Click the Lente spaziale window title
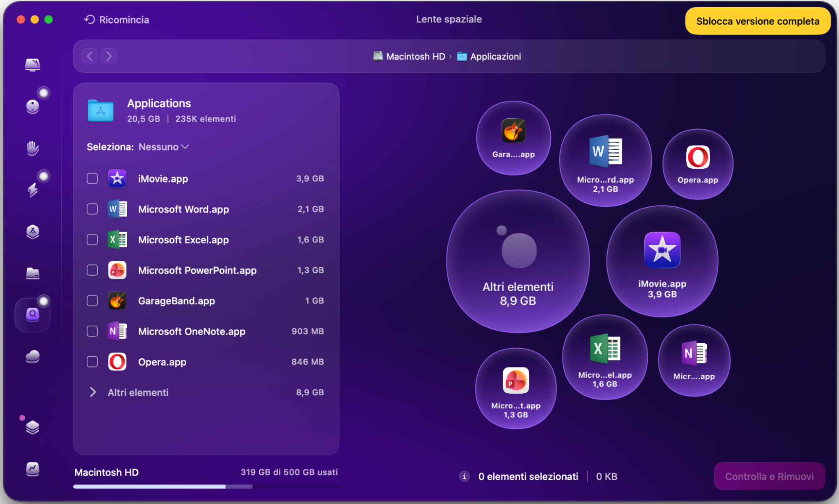 tap(449, 19)
